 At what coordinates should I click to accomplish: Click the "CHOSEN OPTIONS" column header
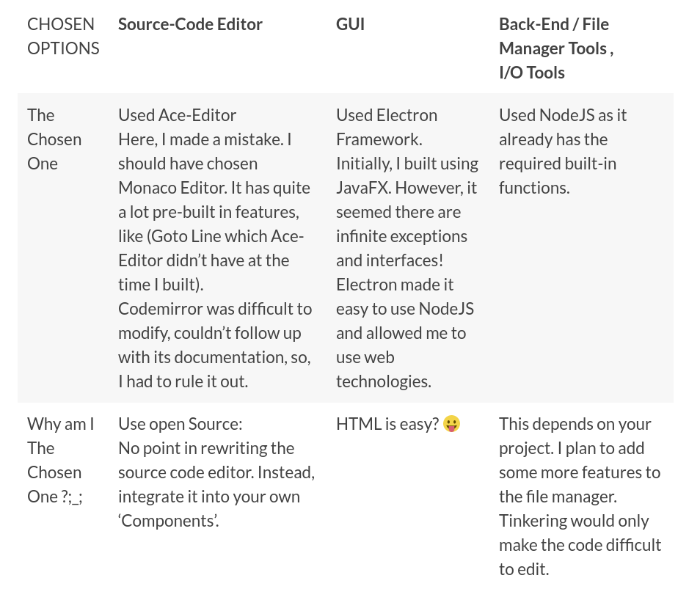pyautogui.click(x=62, y=36)
